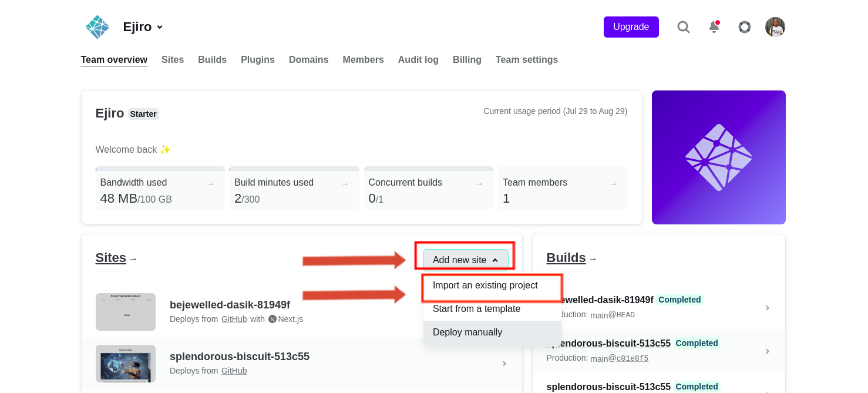Click the arrow on Bandwidth used card
Image resolution: width=868 pixels, height=393 pixels.
point(211,184)
